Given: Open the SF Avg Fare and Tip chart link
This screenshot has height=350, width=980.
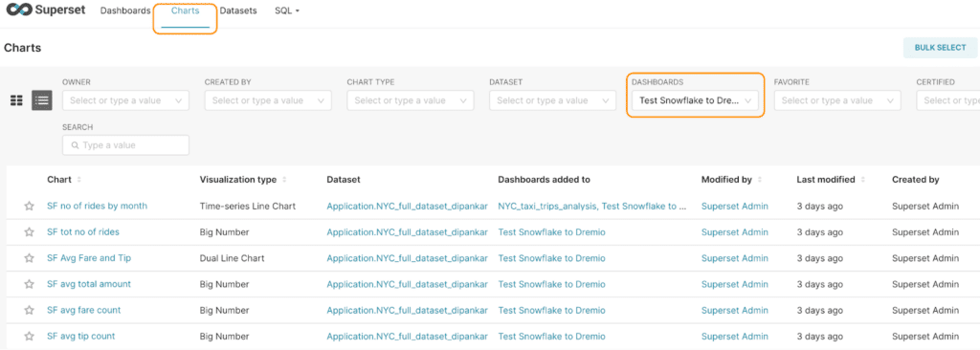Looking at the screenshot, I should [89, 258].
